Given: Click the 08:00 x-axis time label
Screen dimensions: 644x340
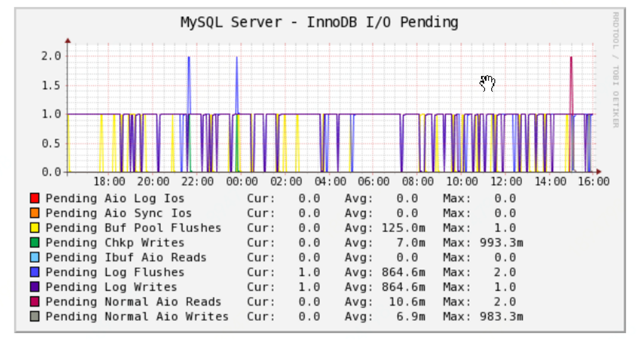Looking at the screenshot, I should (418, 181).
